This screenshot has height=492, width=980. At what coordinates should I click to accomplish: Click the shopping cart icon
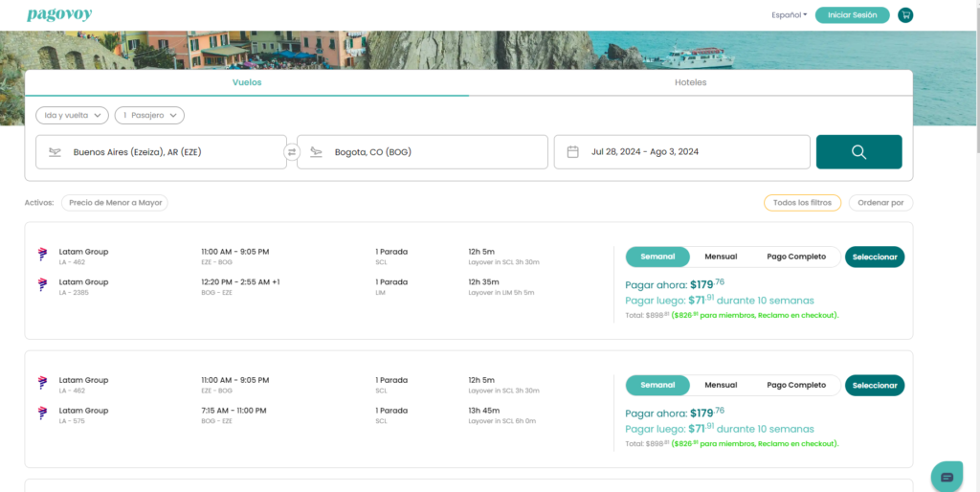coord(905,15)
